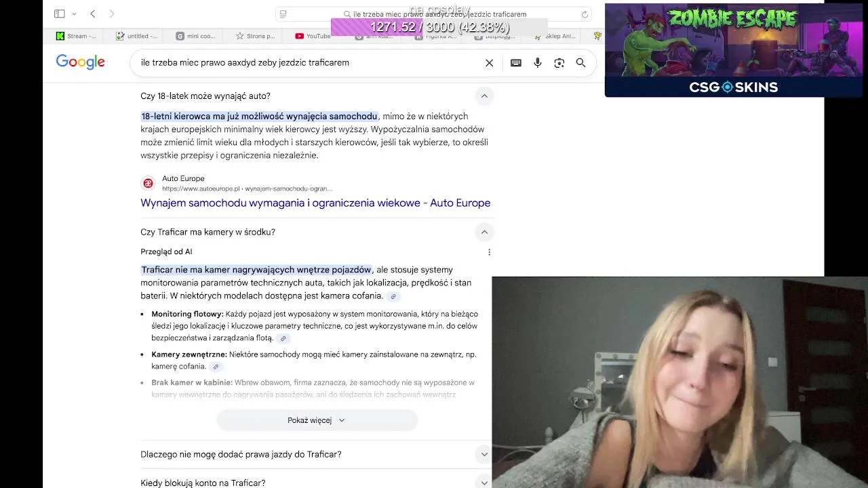The width and height of the screenshot is (868, 488).
Task: Expand 'Dlaczego nie mogę dodać prawa jazdy' question
Action: point(317,454)
